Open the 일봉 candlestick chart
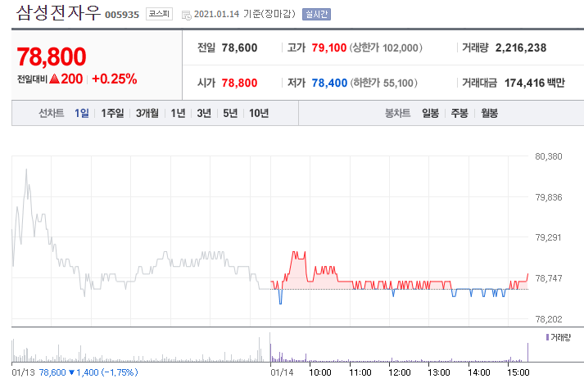The image size is (584, 392). 430,113
